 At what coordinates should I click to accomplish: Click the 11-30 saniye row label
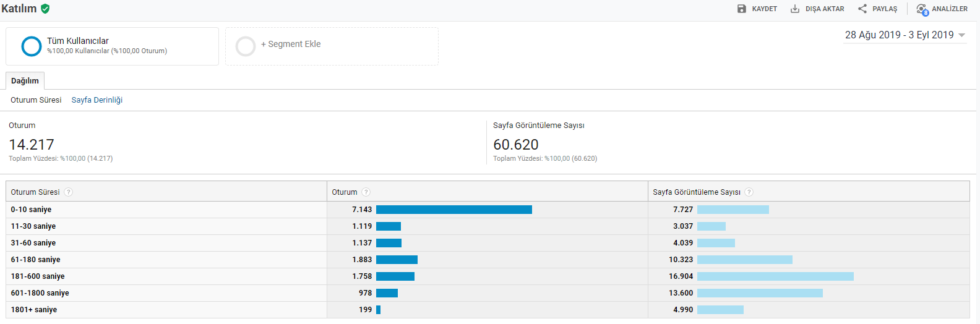(x=33, y=226)
